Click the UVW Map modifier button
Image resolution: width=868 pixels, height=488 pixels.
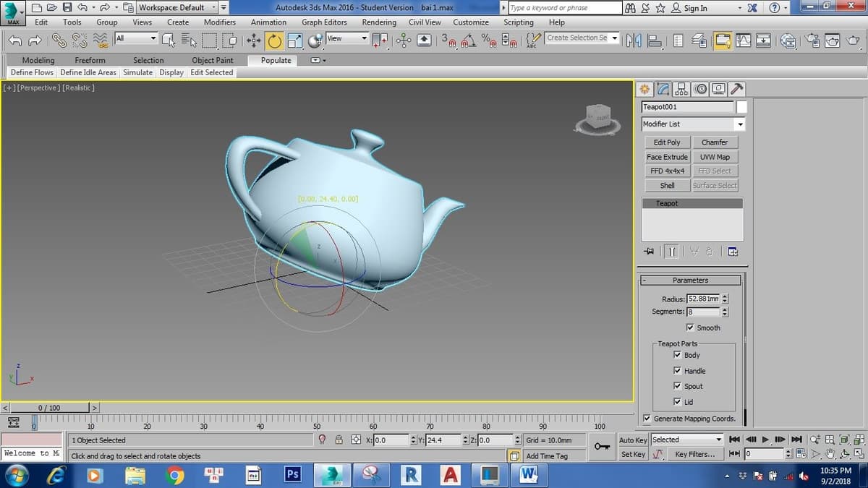coord(715,157)
